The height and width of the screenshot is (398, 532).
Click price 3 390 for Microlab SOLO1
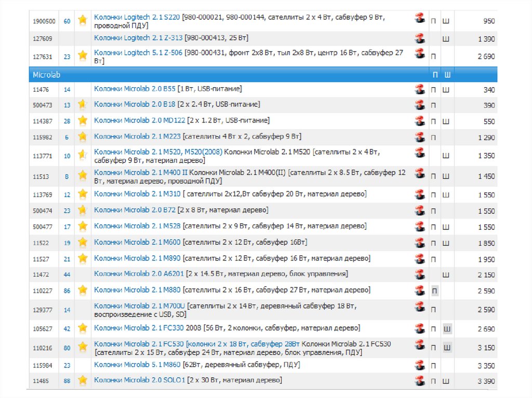point(486,381)
